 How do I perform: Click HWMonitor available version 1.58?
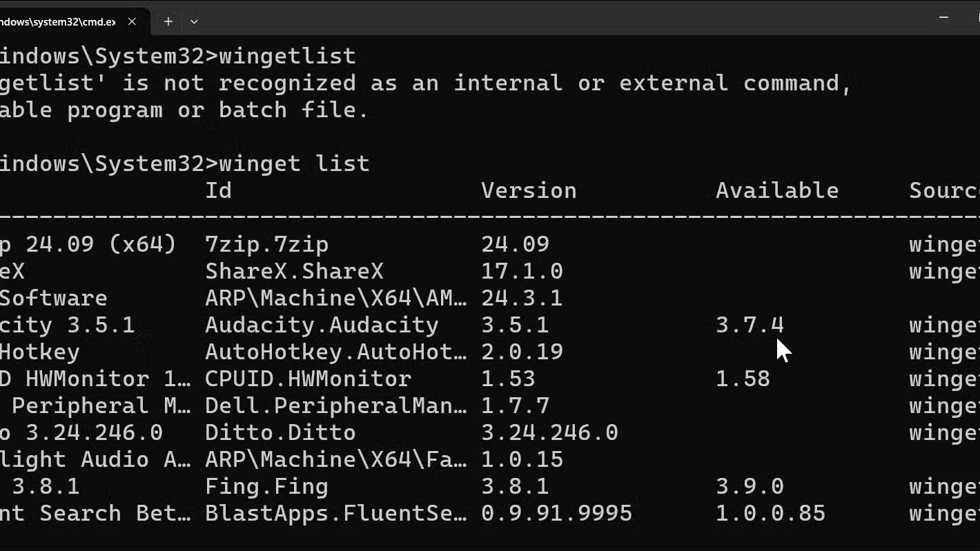pos(743,379)
